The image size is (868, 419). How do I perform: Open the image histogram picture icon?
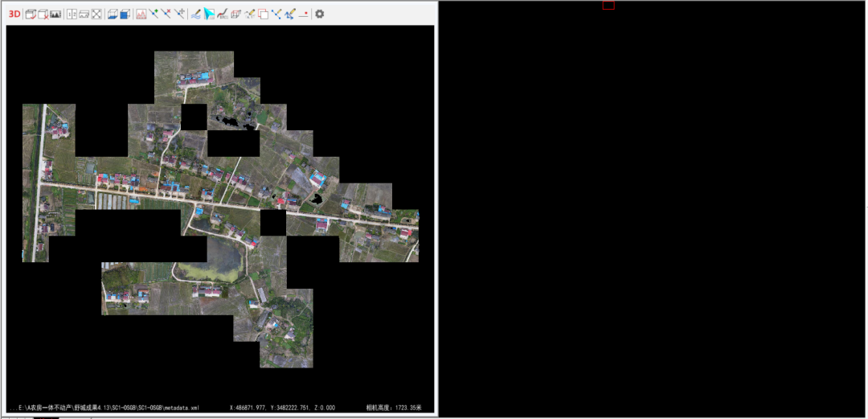[x=55, y=14]
